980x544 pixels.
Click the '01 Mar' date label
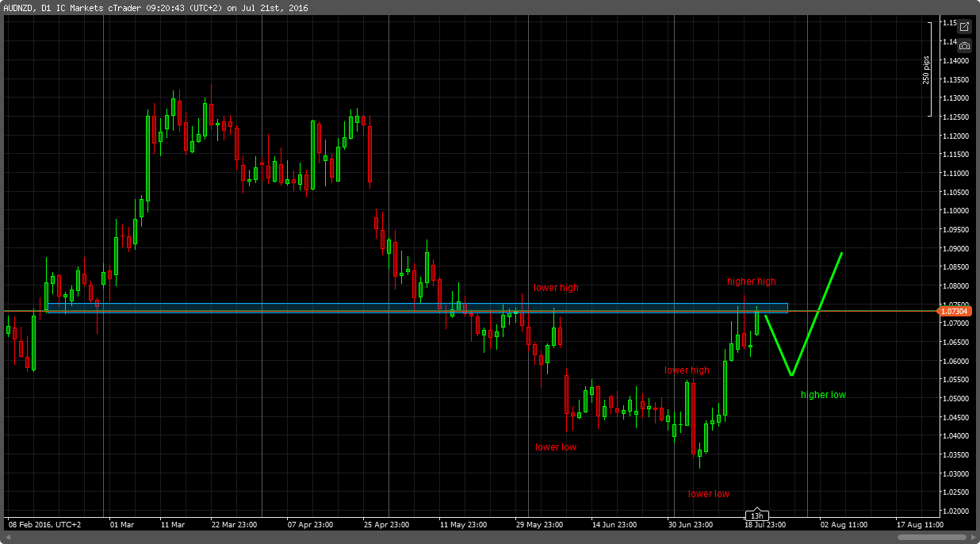click(x=122, y=525)
